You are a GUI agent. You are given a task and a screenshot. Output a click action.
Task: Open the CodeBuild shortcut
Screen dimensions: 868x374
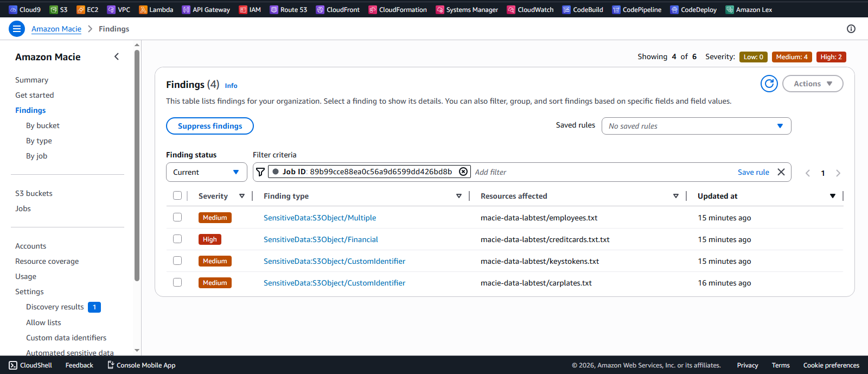coord(583,9)
